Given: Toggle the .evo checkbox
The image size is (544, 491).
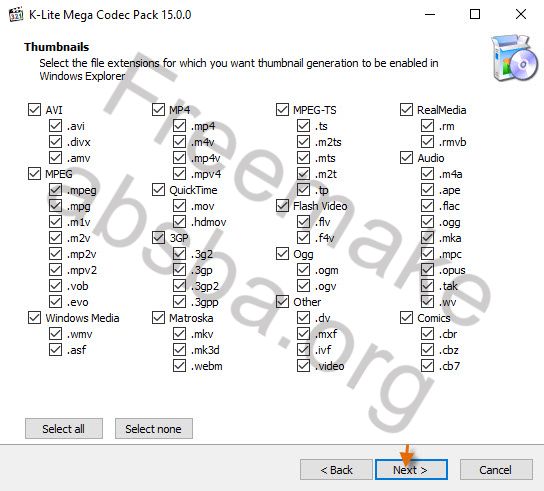Looking at the screenshot, I should [56, 302].
